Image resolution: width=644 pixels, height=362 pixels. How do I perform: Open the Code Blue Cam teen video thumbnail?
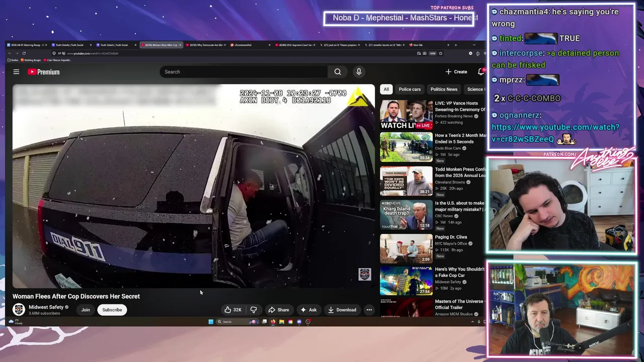point(406,147)
